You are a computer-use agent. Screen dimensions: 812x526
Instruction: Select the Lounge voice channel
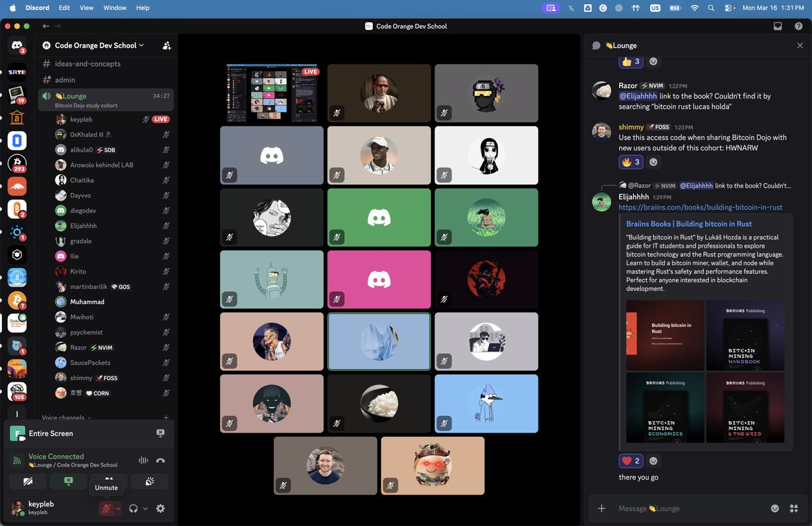click(x=106, y=100)
